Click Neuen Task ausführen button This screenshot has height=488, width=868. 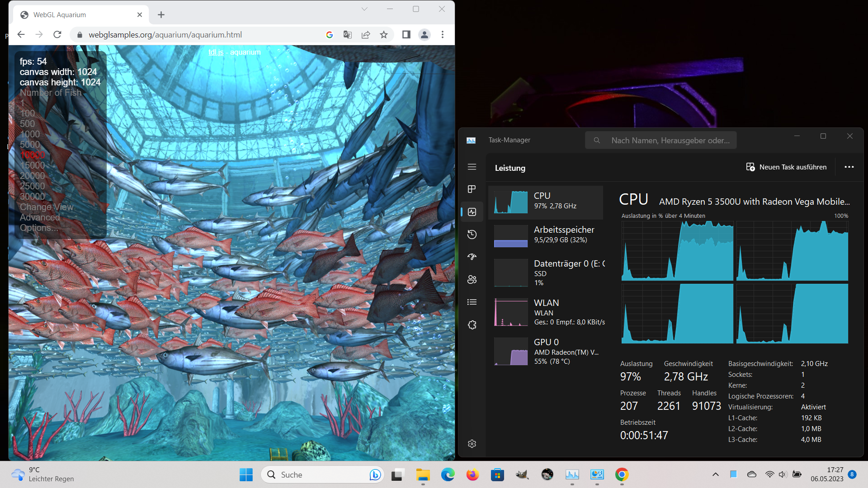point(786,167)
